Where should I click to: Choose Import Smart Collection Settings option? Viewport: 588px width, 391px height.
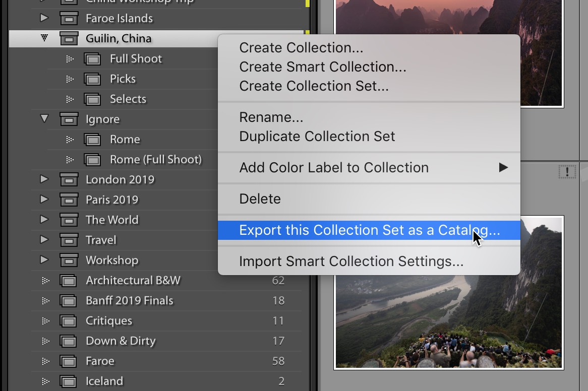coord(351,262)
